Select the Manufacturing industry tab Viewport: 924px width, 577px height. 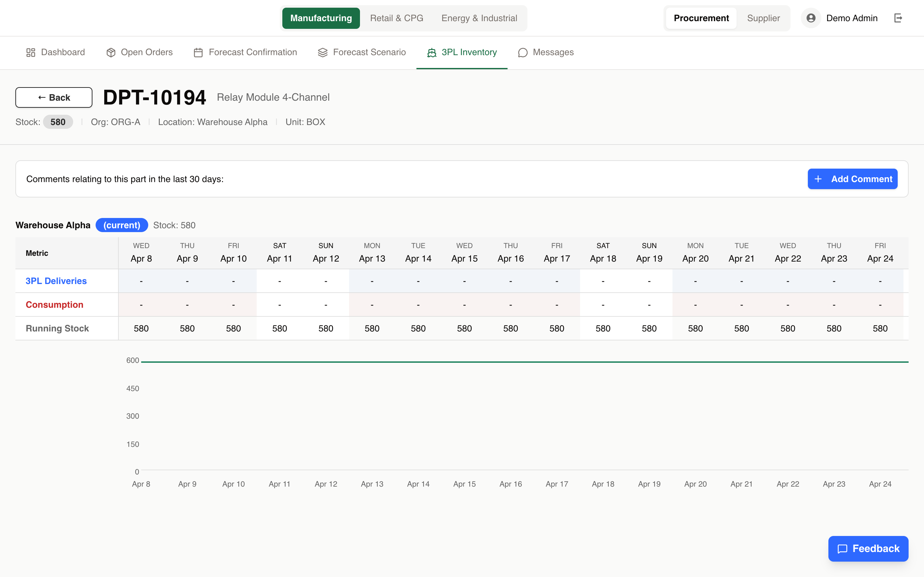click(321, 18)
